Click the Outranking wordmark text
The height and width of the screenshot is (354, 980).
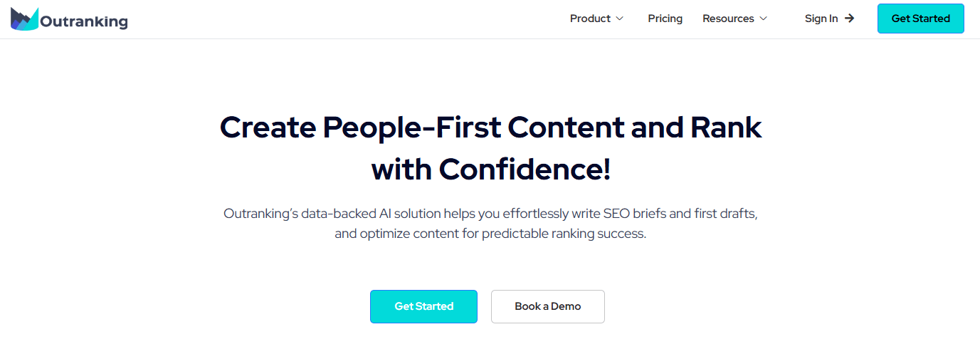pyautogui.click(x=84, y=22)
